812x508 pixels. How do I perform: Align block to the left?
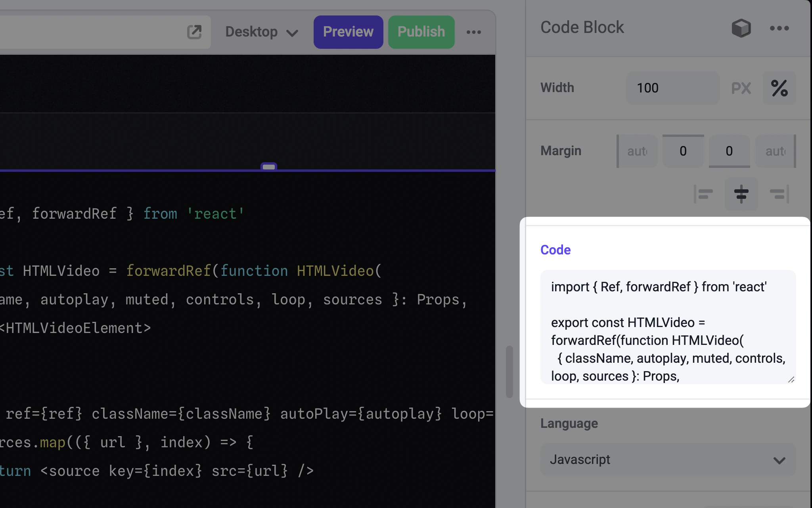click(x=703, y=194)
